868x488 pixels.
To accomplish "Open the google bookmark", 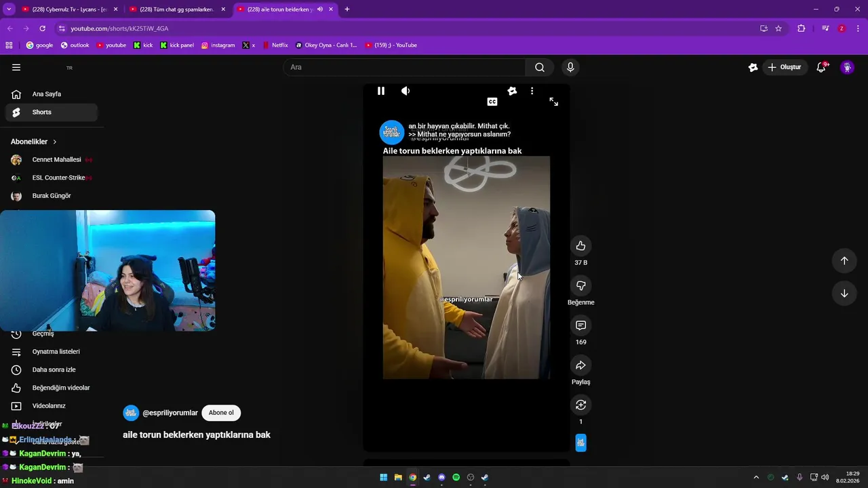I will click(x=39, y=45).
